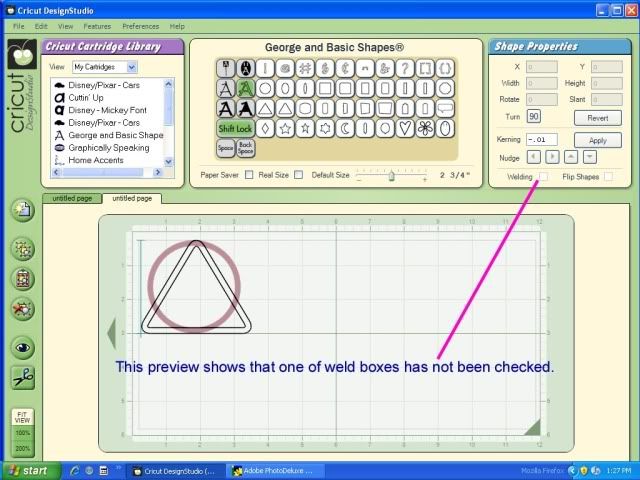Select the hash symbol key
Screen dimensions: 640x480
click(305, 69)
